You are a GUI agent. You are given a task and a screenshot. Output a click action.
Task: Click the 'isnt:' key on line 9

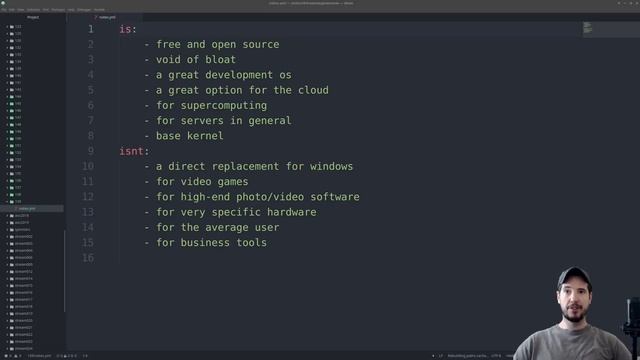pos(134,151)
